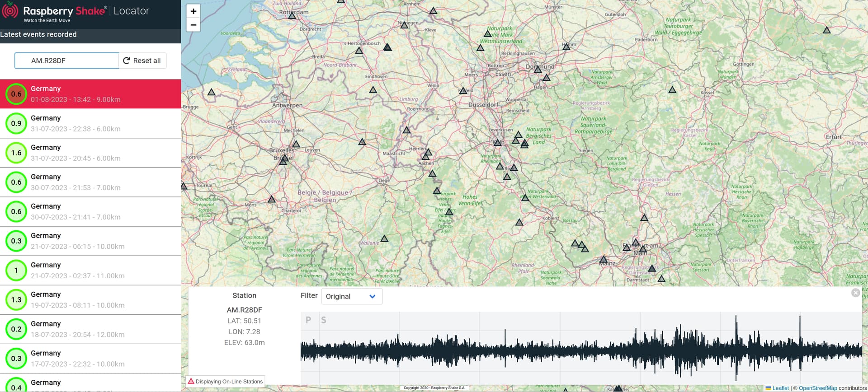Select Germany event 17-07-2023 22:32
868x392 pixels.
click(90, 358)
